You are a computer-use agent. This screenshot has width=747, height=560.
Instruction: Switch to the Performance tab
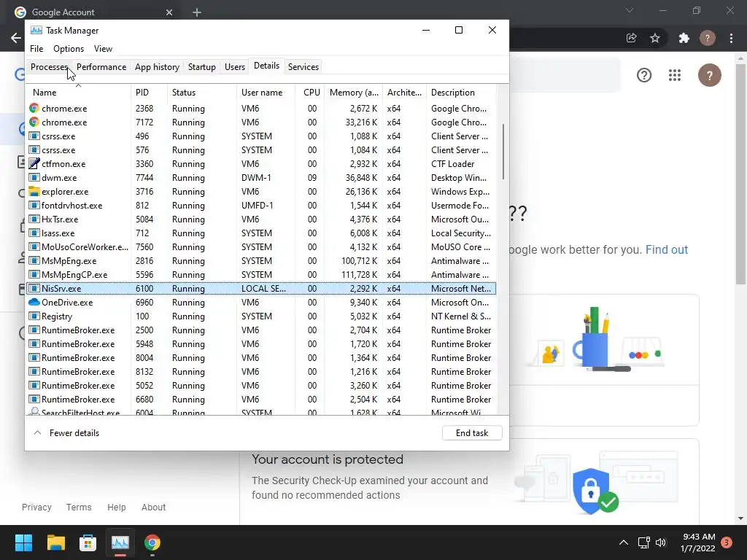pos(101,66)
